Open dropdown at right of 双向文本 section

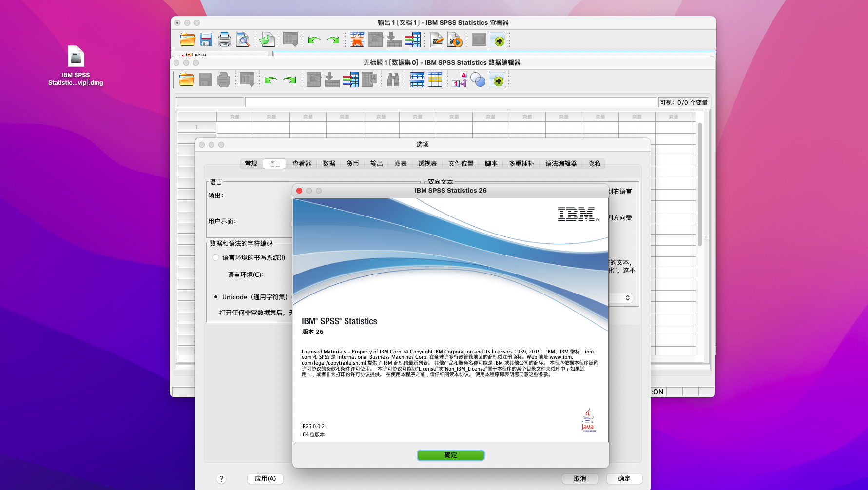coord(627,298)
